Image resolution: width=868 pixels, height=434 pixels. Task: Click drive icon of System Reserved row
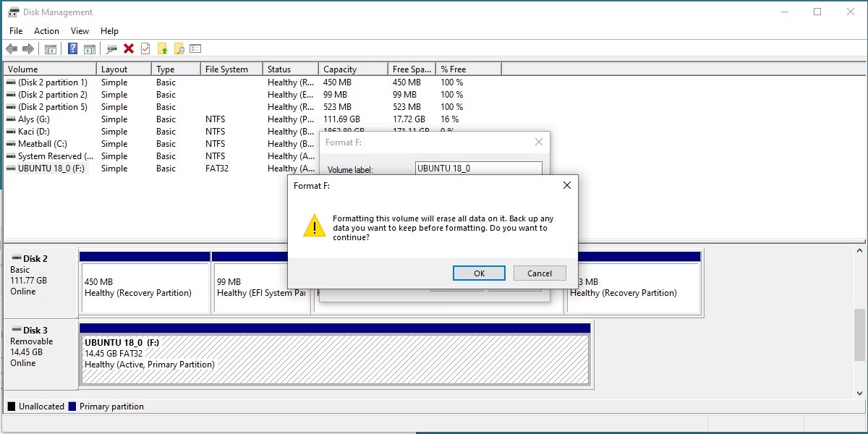pos(11,156)
